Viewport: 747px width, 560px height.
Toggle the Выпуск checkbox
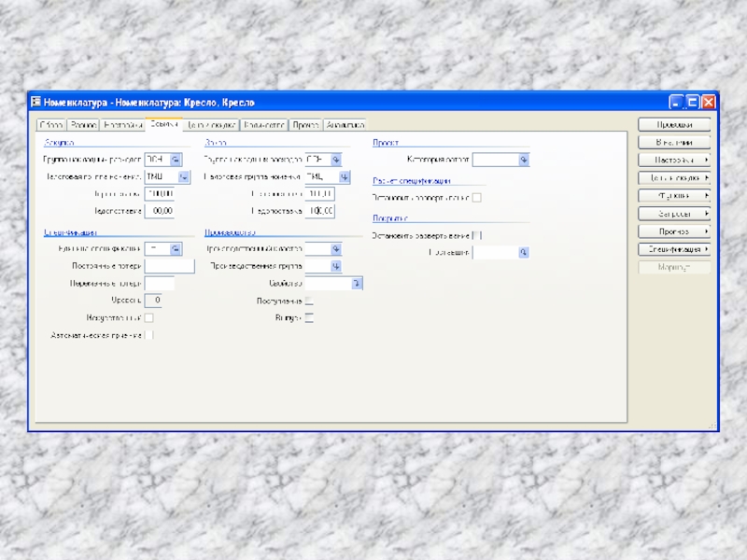pos(309,317)
